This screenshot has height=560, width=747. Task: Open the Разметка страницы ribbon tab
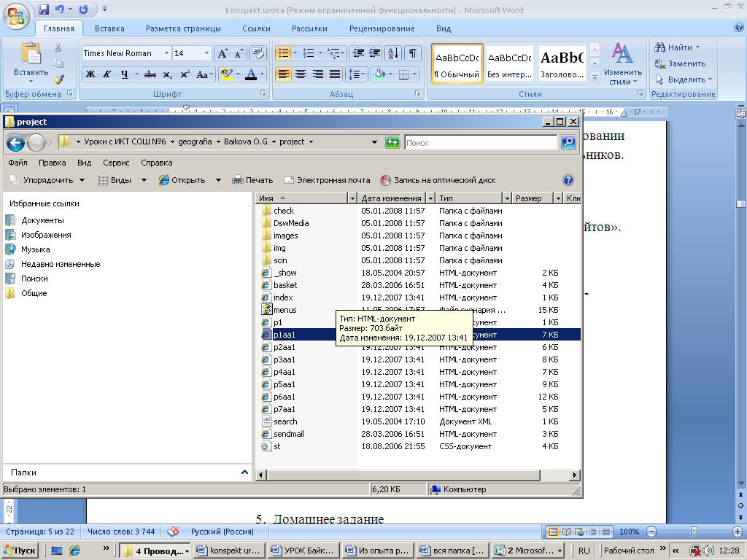(183, 28)
